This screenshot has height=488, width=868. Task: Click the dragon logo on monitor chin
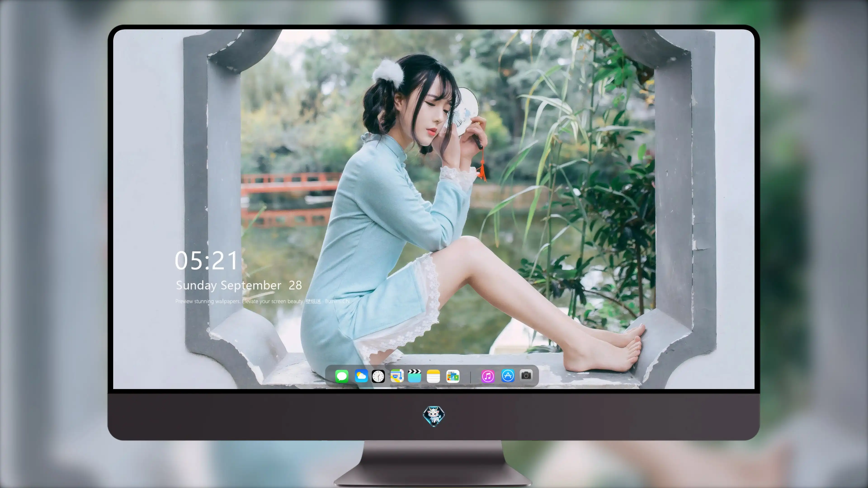(434, 416)
